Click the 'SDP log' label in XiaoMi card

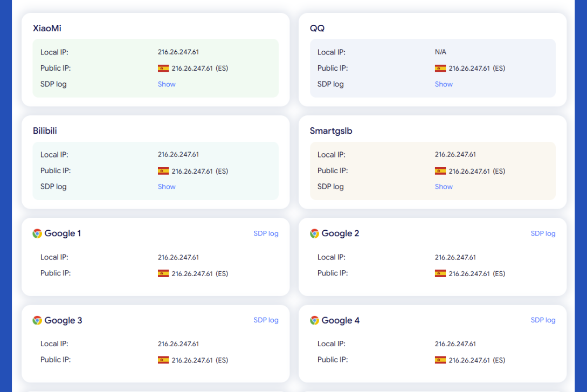pyautogui.click(x=53, y=84)
